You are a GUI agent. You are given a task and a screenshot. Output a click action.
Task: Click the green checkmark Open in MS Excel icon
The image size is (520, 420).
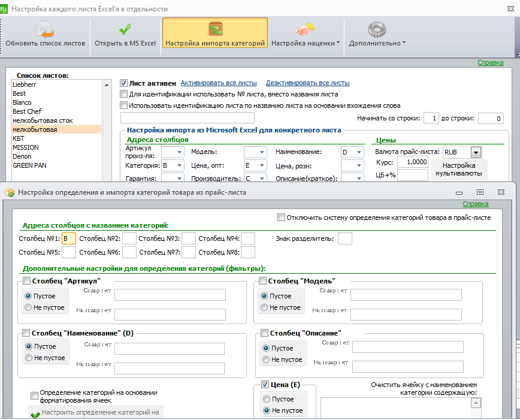pos(125,29)
